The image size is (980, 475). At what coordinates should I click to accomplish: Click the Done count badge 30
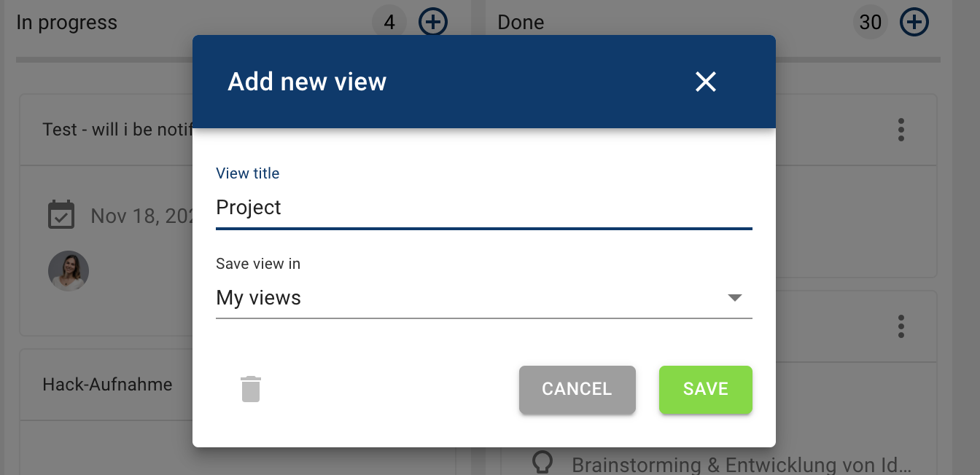871,22
